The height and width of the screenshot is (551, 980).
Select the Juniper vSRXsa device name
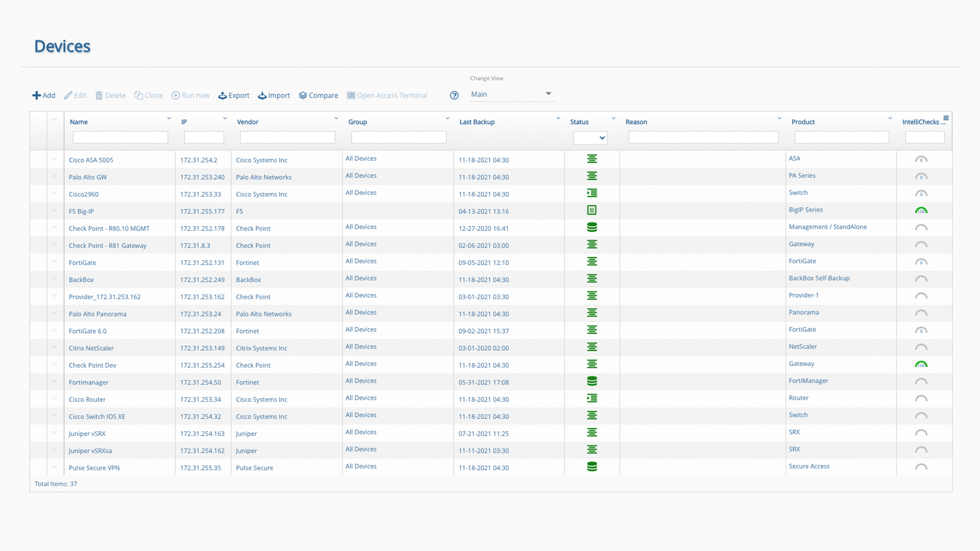pos(90,451)
